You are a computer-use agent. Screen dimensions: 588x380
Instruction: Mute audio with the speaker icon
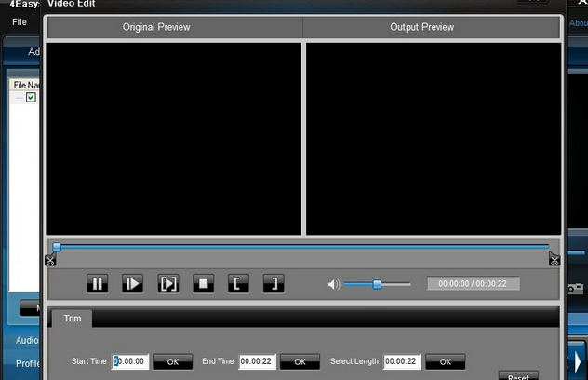(334, 284)
